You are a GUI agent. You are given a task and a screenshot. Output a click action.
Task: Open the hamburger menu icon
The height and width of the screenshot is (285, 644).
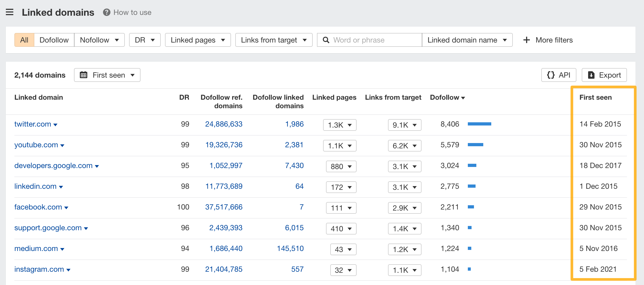pos(10,12)
